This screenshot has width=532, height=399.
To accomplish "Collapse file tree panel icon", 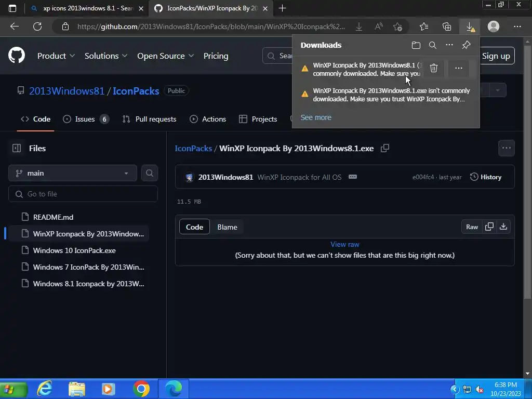I will 16,148.
